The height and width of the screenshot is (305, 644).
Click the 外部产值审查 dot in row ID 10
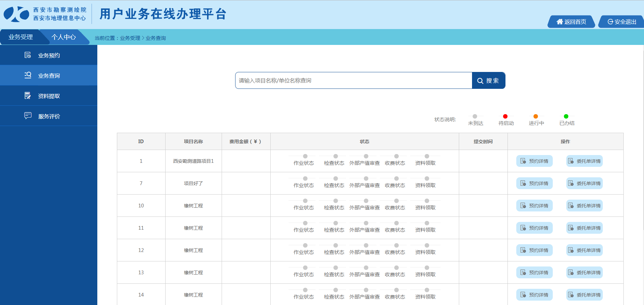click(366, 201)
